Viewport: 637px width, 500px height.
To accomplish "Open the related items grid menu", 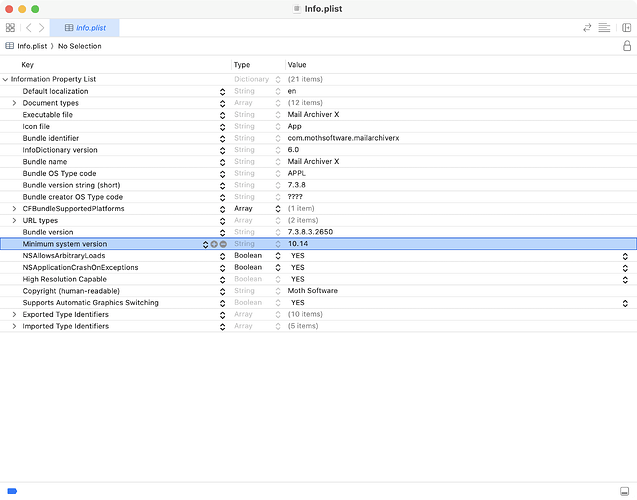I will (x=10, y=28).
